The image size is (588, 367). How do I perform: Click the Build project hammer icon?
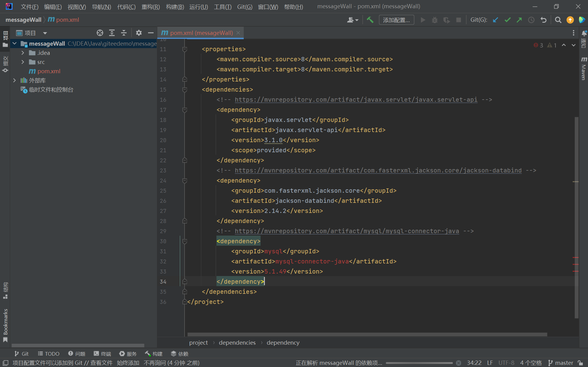click(x=370, y=20)
